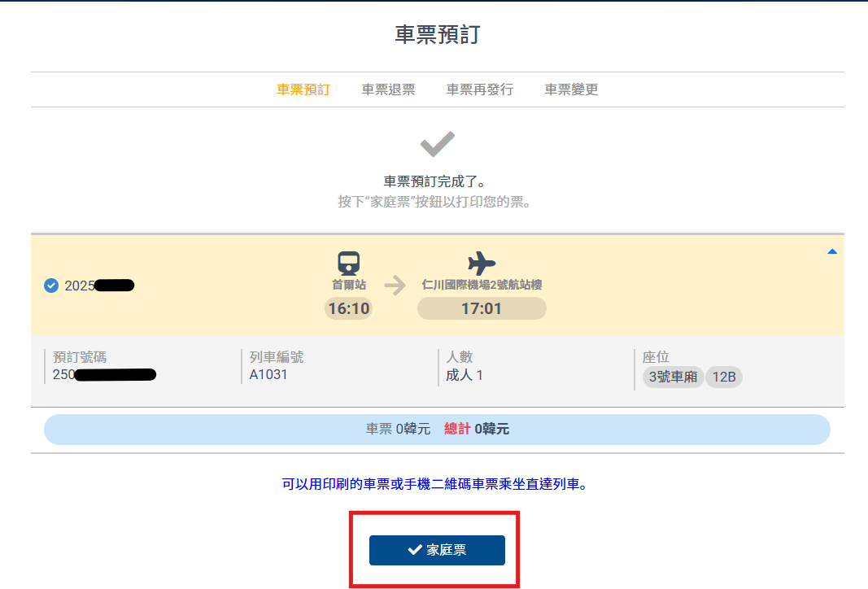Click the blue QR ticket notice text
The image size is (868, 589).
tap(434, 484)
